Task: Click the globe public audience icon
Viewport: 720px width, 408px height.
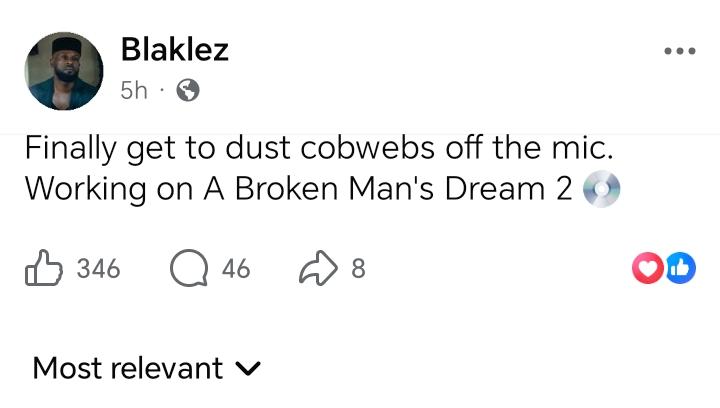Action: tap(186, 91)
